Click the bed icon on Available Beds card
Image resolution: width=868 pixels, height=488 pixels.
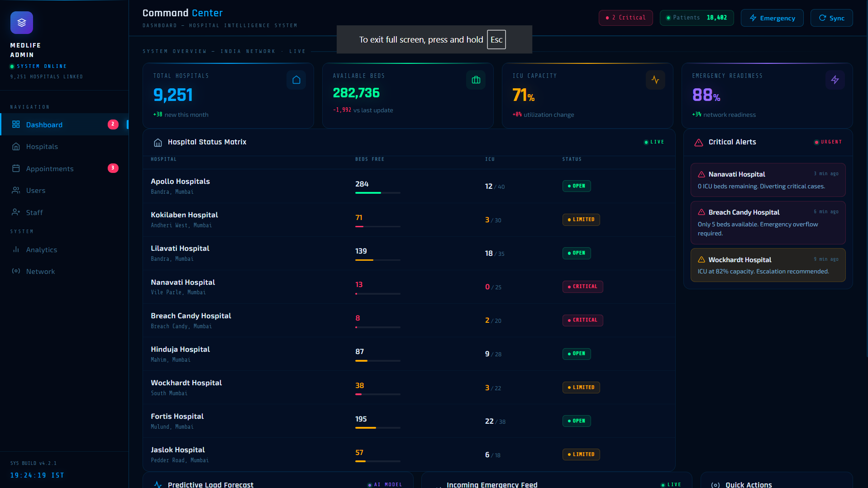coord(476,80)
